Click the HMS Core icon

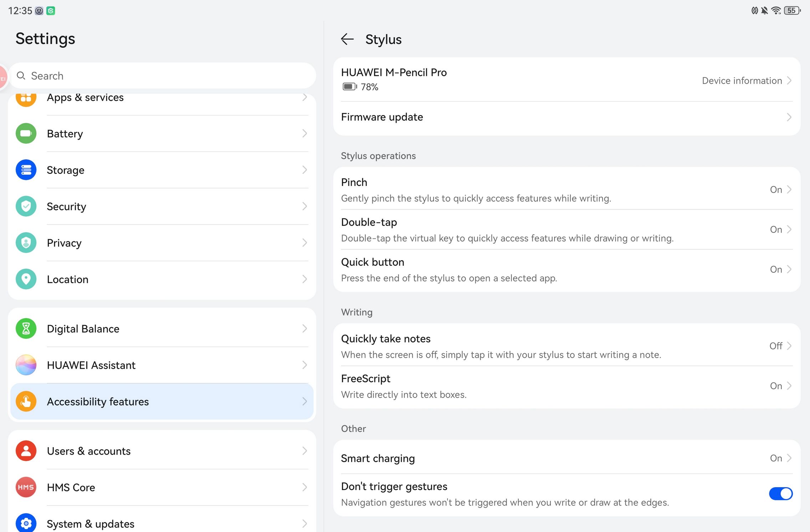click(x=26, y=487)
